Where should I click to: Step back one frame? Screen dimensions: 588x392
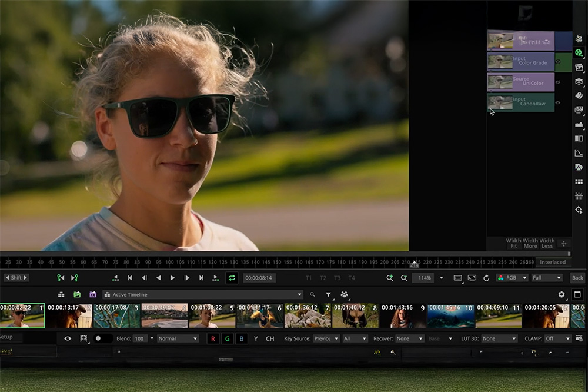[144, 278]
